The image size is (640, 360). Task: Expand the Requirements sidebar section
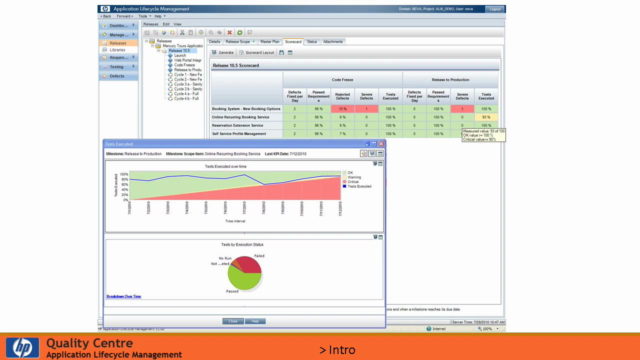[x=133, y=58]
